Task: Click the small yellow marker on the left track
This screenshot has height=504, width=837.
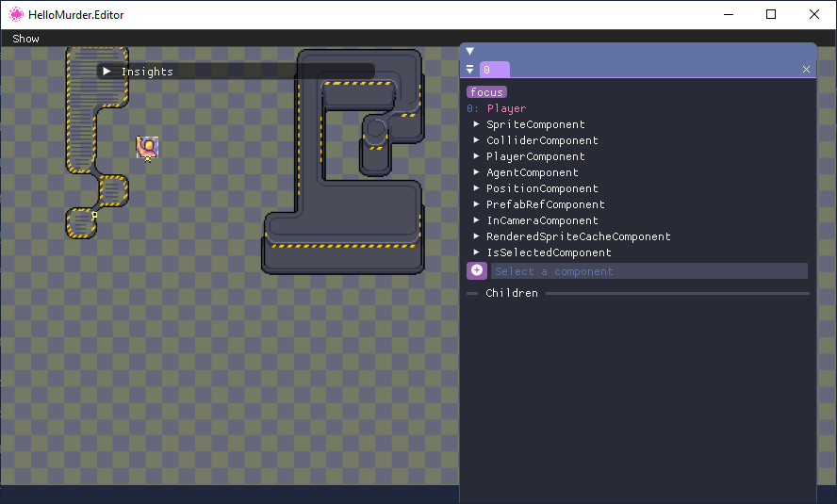Action: [94, 216]
